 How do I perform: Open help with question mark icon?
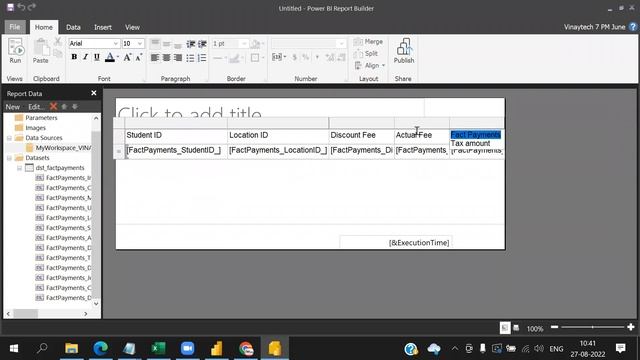click(633, 27)
